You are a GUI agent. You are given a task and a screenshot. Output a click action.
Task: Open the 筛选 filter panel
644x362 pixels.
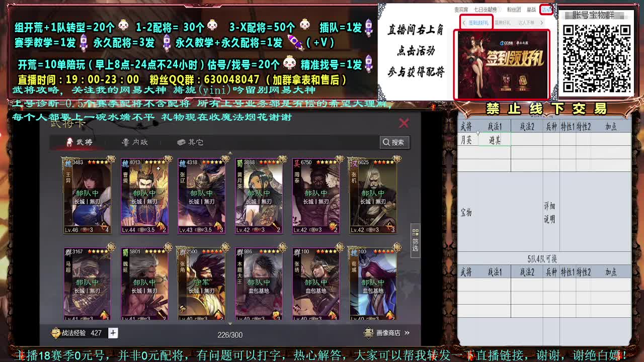[416, 240]
